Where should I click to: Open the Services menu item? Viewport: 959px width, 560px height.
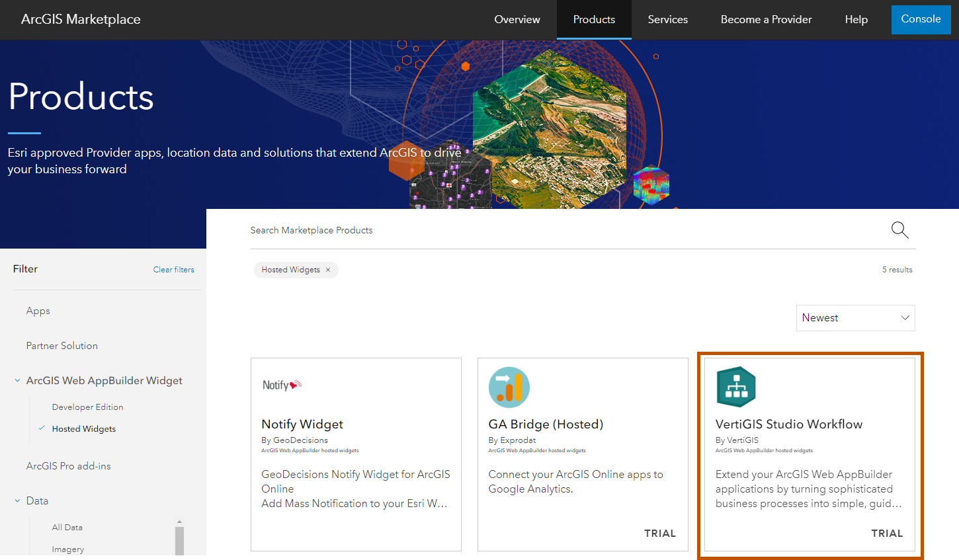pyautogui.click(x=667, y=19)
